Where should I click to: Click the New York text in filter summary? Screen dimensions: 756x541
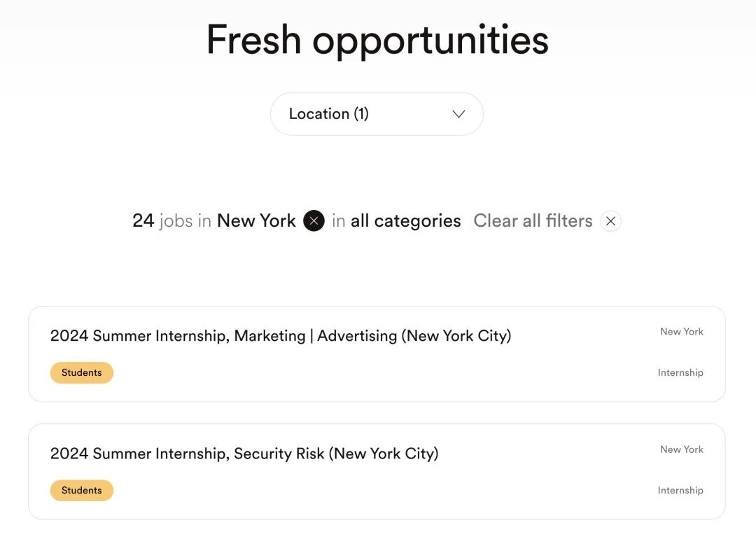tap(256, 221)
